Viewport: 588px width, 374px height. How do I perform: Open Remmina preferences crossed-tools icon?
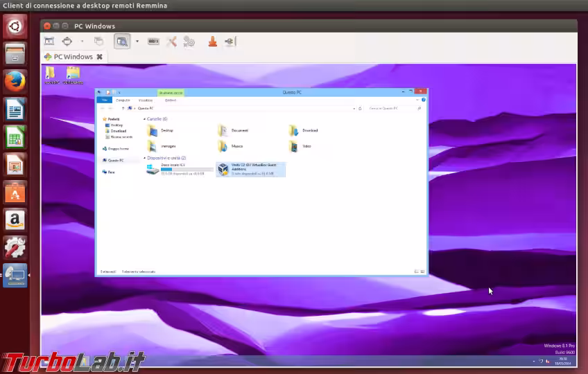click(x=171, y=42)
